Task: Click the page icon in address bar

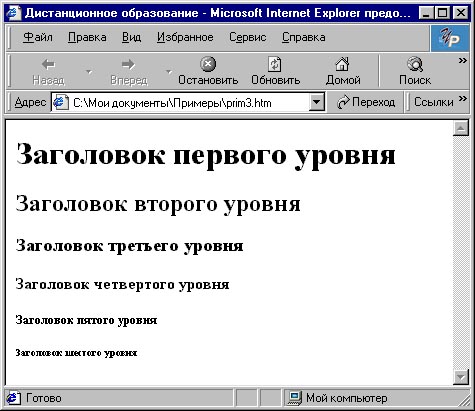Action: click(61, 102)
